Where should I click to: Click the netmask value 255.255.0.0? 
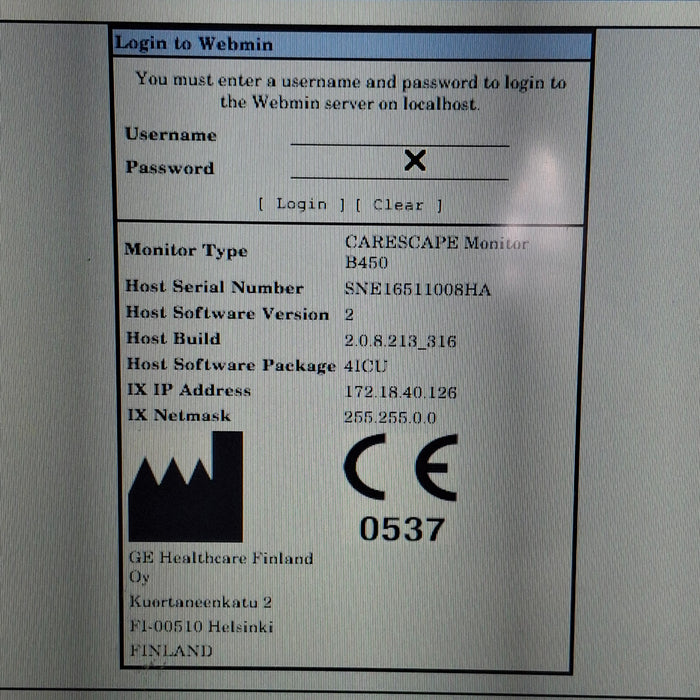(390, 417)
